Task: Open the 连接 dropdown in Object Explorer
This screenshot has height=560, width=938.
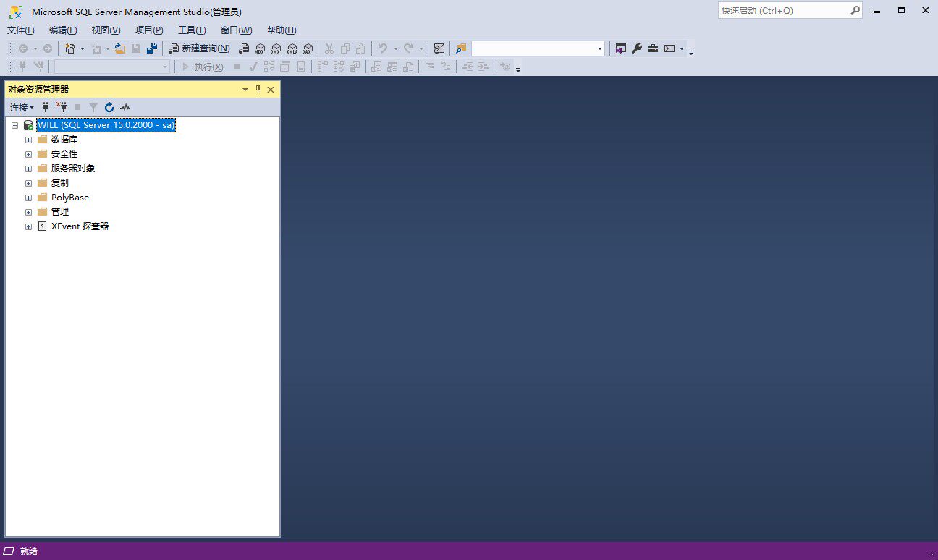Action: point(22,107)
